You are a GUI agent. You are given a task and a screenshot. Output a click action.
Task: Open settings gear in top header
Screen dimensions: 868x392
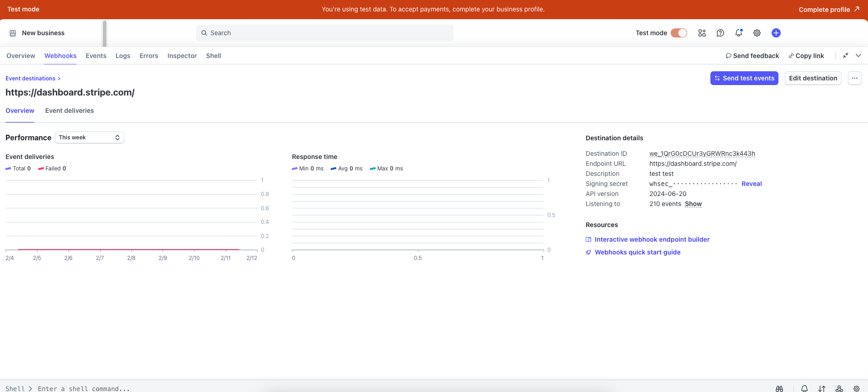tap(757, 33)
